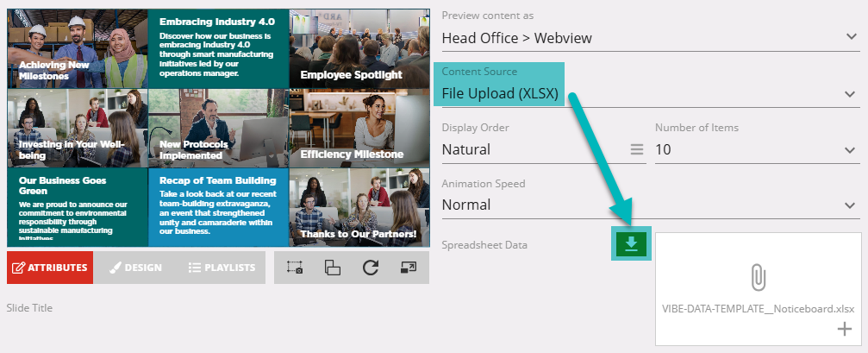Add a spreadsheet file with plus icon
The height and width of the screenshot is (353, 868).
click(x=844, y=330)
